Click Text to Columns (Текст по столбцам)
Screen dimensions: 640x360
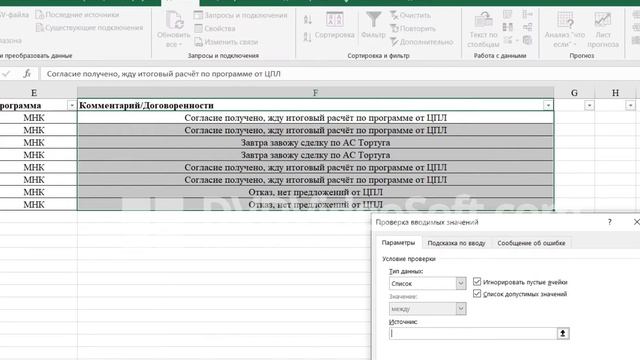pyautogui.click(x=483, y=29)
